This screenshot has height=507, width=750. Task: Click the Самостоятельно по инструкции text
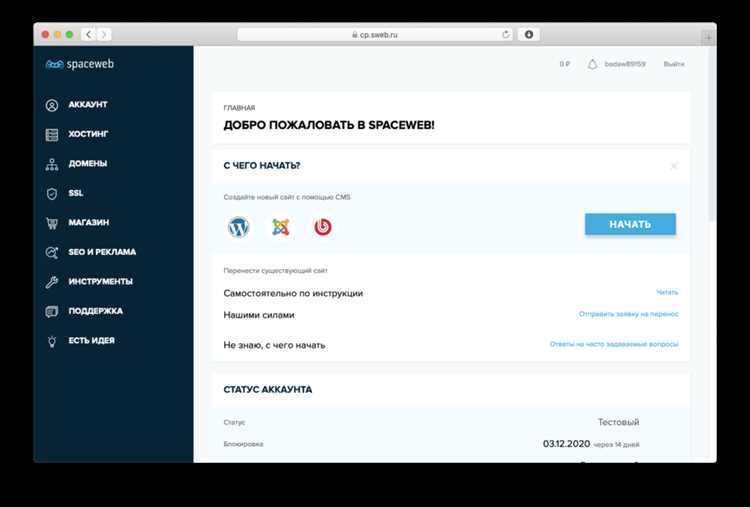(x=293, y=293)
